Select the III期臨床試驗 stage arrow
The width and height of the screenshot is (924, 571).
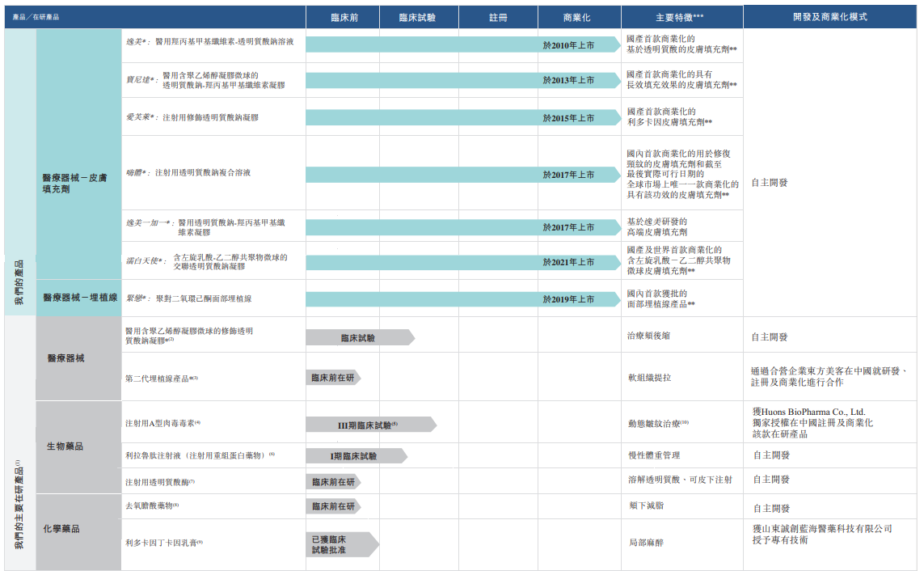pos(371,425)
